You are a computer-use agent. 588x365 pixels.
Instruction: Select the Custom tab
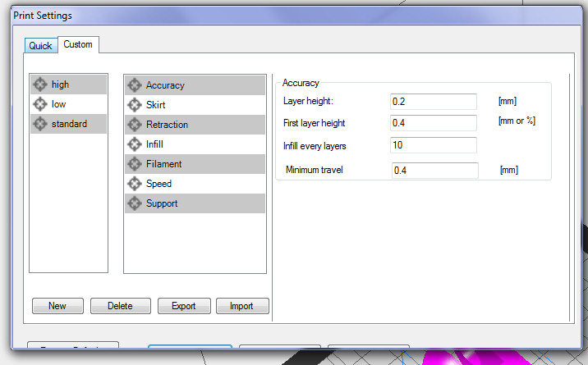point(78,44)
